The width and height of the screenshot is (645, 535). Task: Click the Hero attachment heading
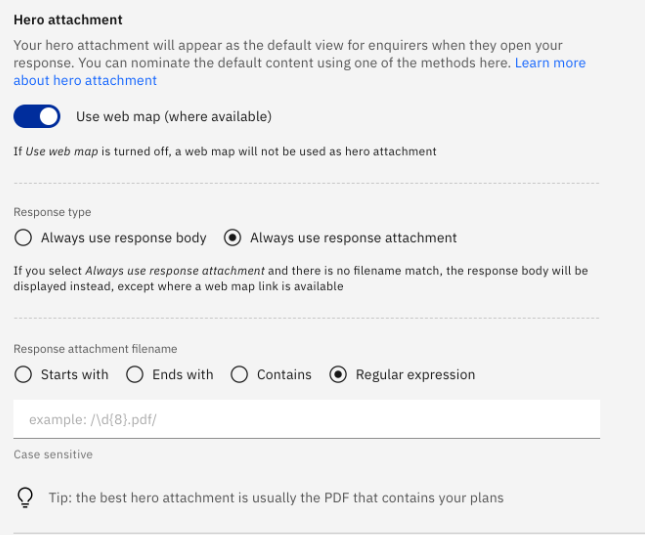coord(68,20)
